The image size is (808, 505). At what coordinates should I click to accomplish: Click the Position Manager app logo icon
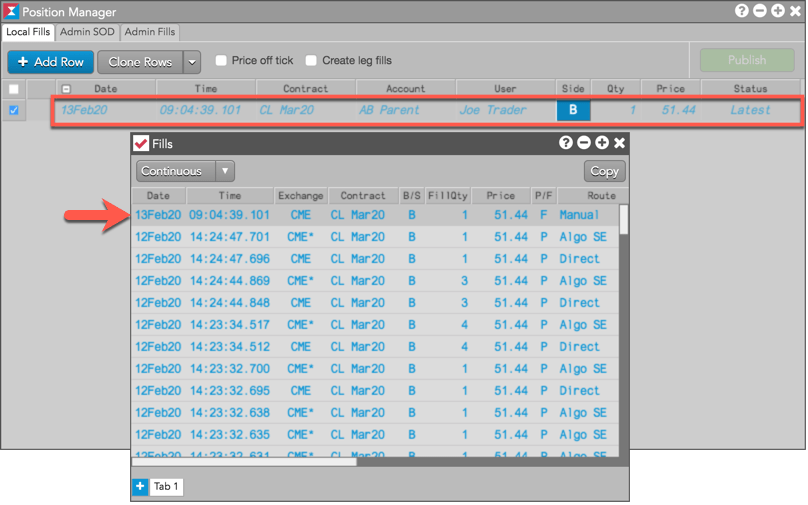(10, 11)
